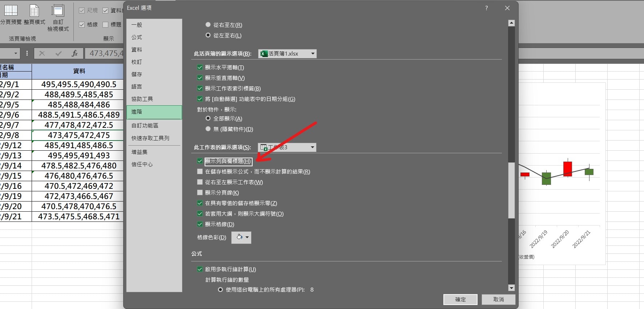The height and width of the screenshot is (309, 644).
Task: Open 增益集 options category
Action: 154,152
